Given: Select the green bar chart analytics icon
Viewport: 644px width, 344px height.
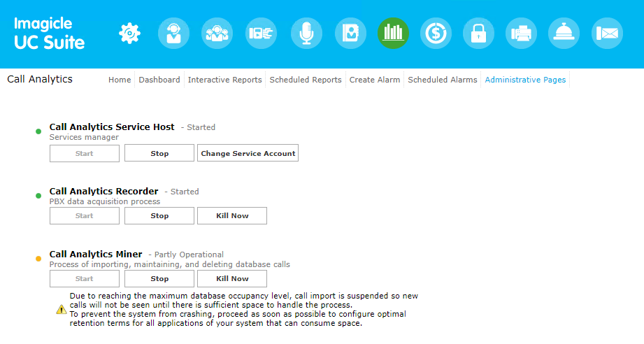Looking at the screenshot, I should pyautogui.click(x=393, y=33).
